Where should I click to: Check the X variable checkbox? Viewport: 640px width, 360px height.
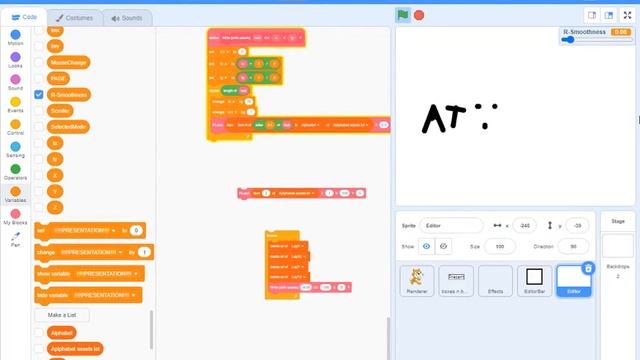(x=39, y=176)
